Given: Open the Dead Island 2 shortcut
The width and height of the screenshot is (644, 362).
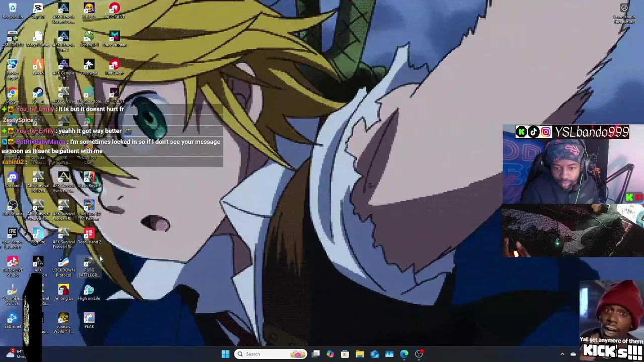Looking at the screenshot, I should click(89, 236).
